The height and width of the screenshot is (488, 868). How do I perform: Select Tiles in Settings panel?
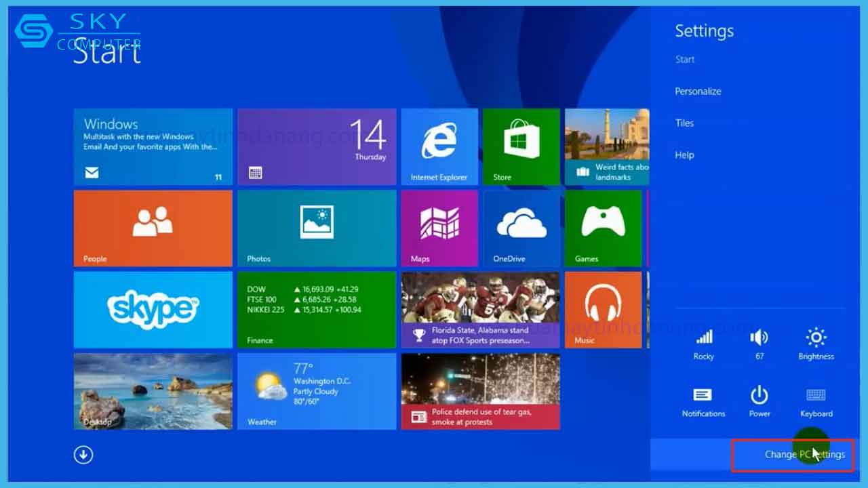684,123
